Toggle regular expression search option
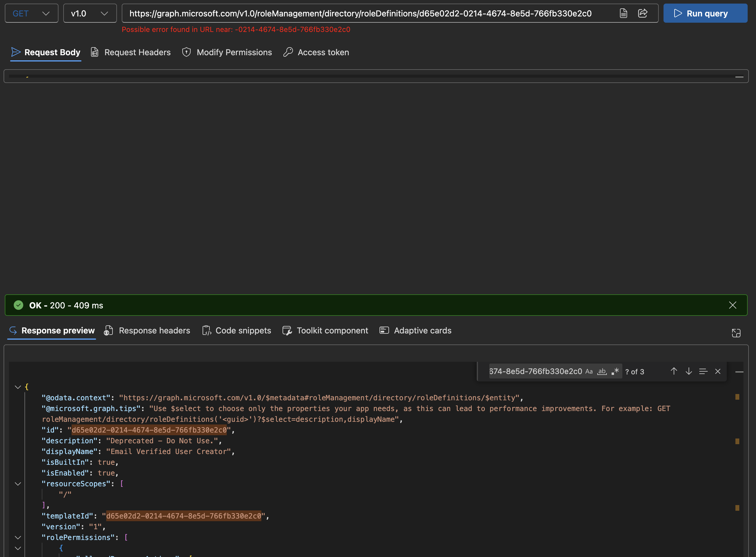 click(615, 371)
